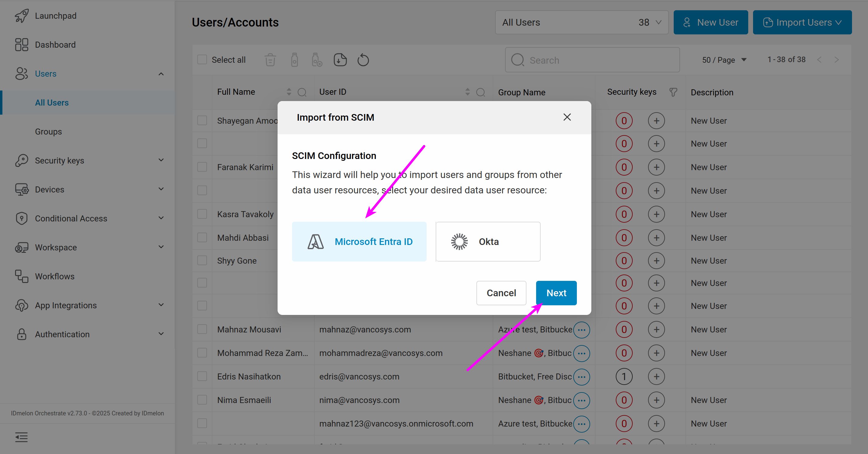Click the assign security key toolbar icon
868x454 pixels.
point(294,60)
